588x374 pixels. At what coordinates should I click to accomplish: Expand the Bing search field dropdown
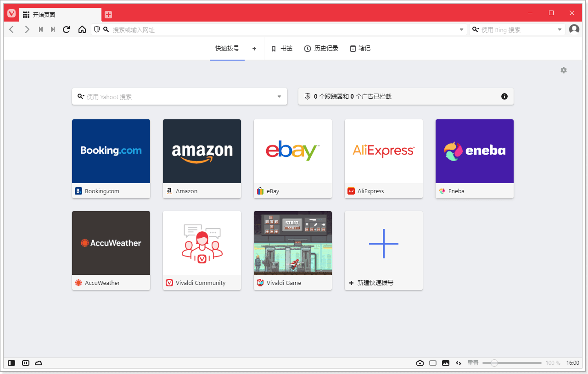click(560, 29)
